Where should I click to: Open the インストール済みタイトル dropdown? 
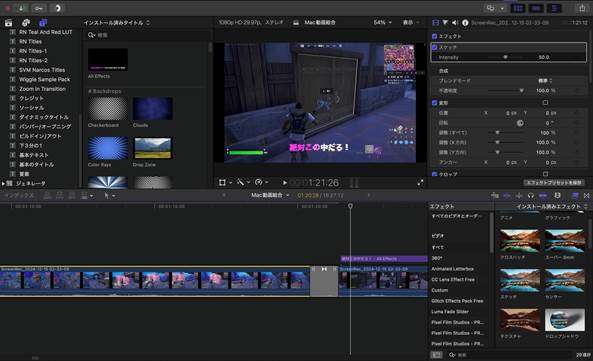(117, 23)
